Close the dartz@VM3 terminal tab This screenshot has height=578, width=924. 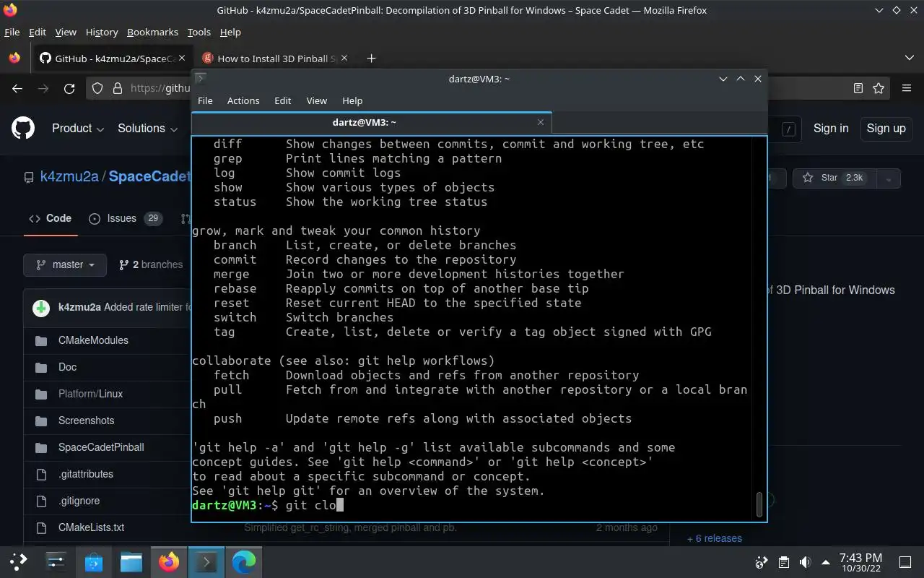point(541,123)
